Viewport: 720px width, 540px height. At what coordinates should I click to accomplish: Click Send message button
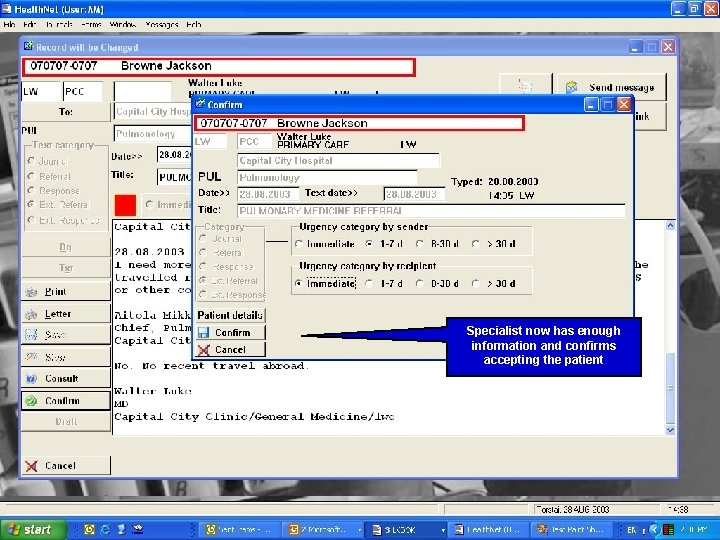611,87
